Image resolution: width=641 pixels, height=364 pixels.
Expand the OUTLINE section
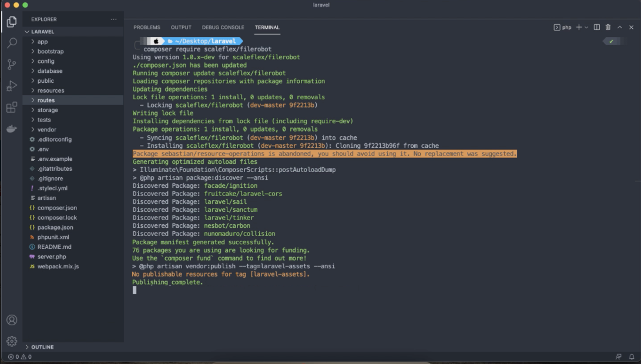[x=42, y=347]
